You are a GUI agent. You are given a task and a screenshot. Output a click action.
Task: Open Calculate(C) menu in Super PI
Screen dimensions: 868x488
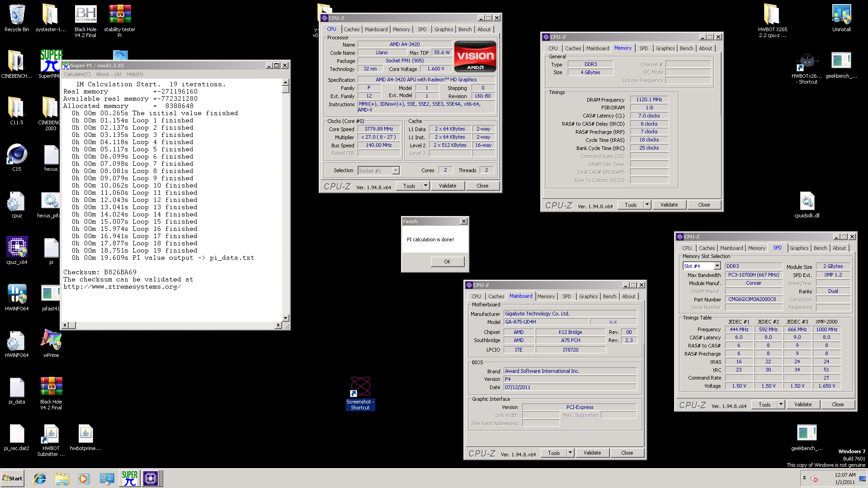click(77, 74)
